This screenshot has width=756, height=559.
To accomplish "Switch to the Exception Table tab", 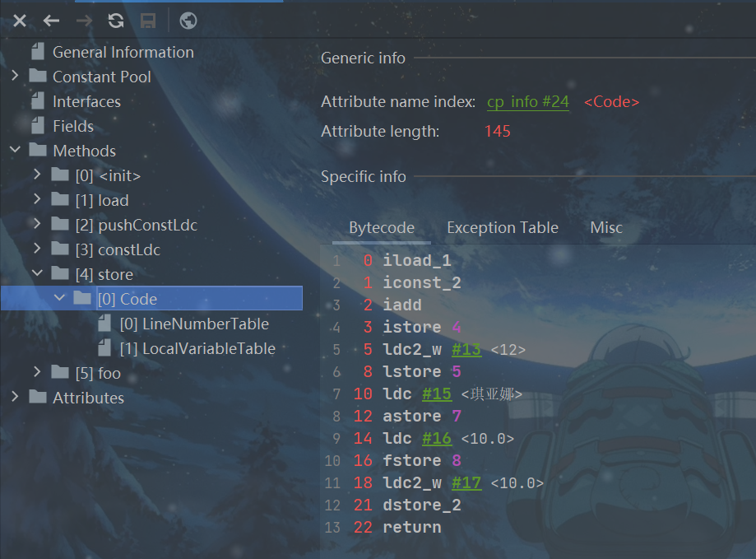I will click(502, 228).
